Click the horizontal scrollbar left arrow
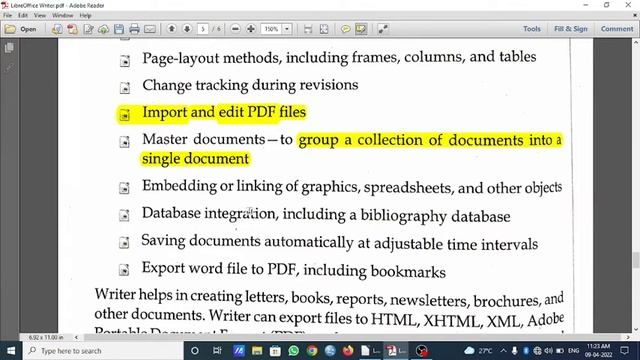This screenshot has height=360, width=640. tap(76, 337)
